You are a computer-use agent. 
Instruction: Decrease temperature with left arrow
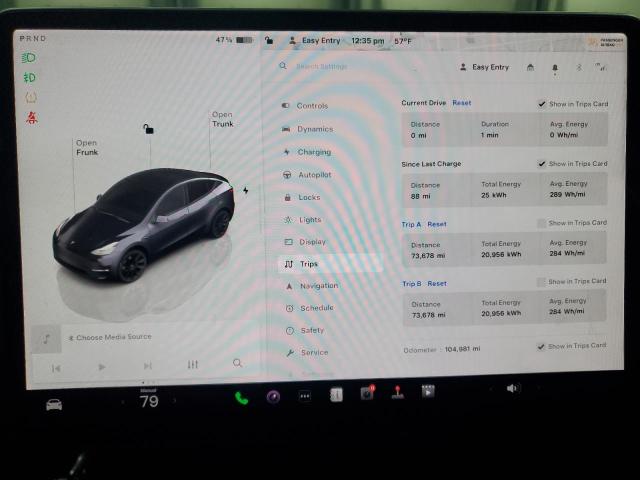(x=123, y=402)
